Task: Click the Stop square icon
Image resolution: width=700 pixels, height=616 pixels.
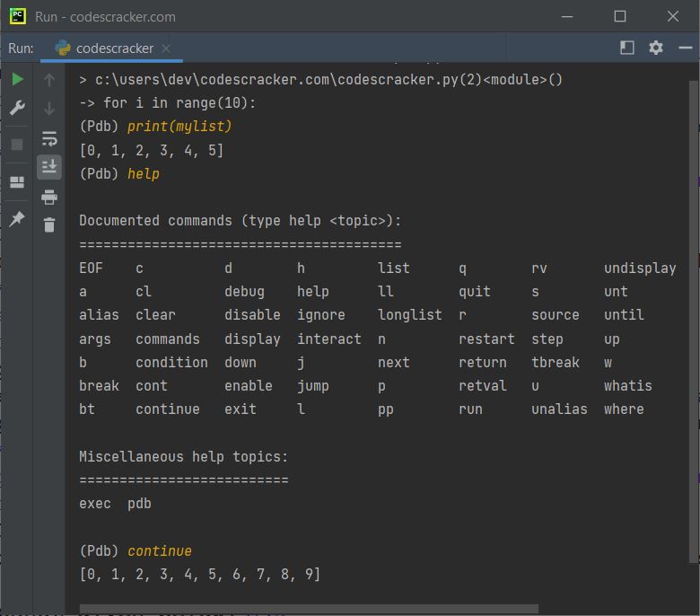Action: point(17,145)
